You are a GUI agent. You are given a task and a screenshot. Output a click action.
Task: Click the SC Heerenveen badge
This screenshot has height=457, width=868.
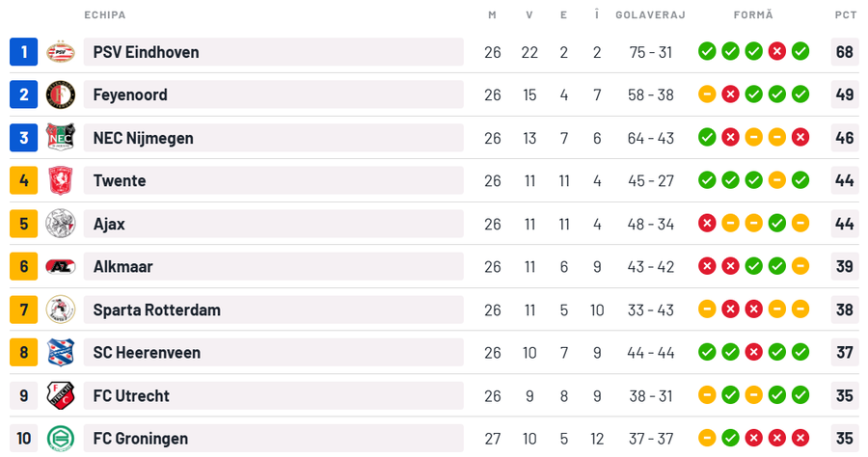(x=60, y=352)
